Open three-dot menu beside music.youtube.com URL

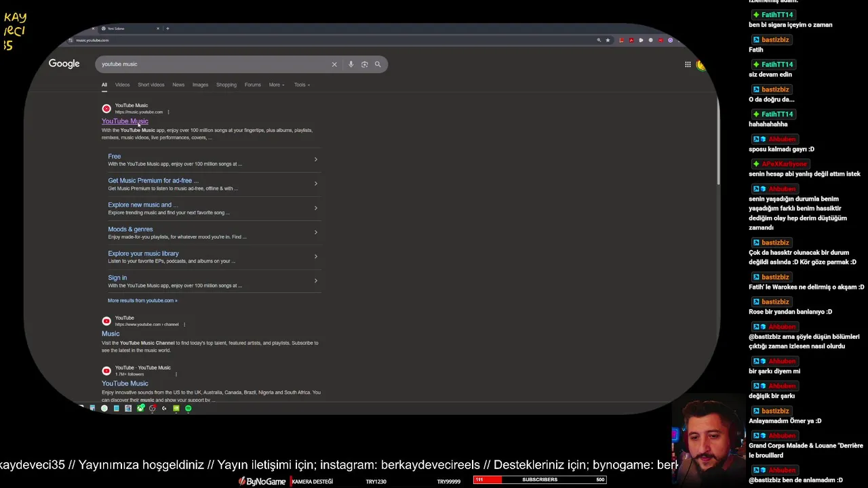click(x=168, y=112)
